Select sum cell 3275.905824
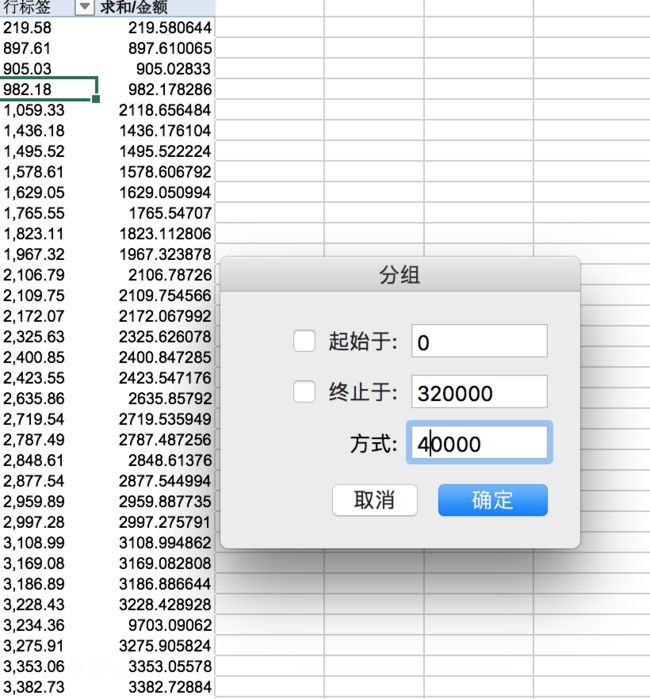 pos(156,646)
